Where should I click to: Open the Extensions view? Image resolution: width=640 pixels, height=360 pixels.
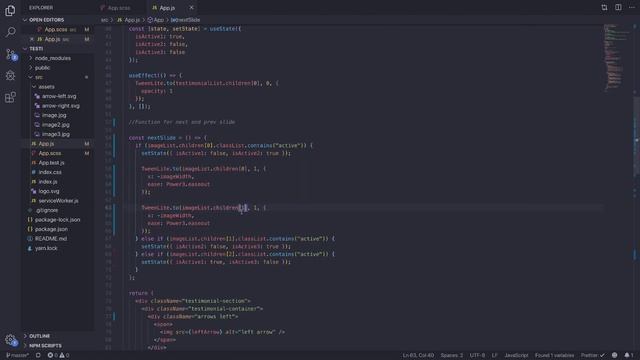pyautogui.click(x=10, y=97)
